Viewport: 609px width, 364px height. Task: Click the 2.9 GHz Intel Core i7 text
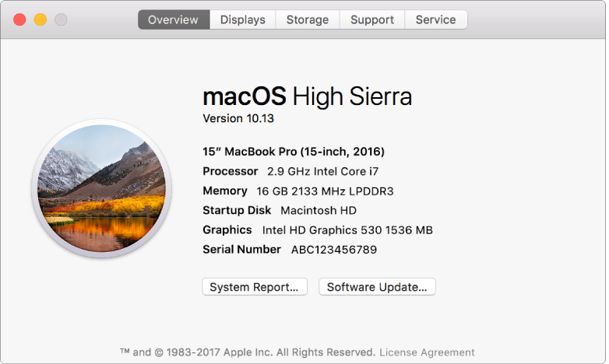[x=323, y=171]
